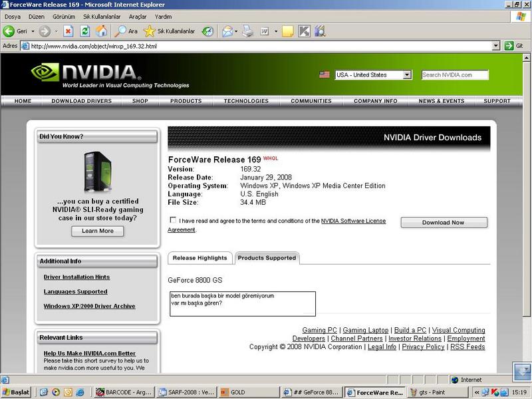Image resolution: width=532 pixels, height=399 pixels.
Task: Open the Yardım menu
Action: pos(163,16)
